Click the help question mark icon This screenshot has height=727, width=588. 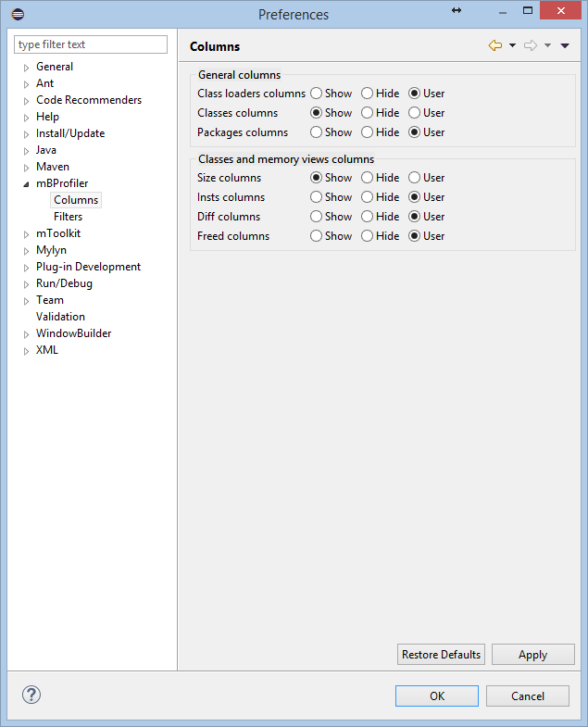pos(31,695)
